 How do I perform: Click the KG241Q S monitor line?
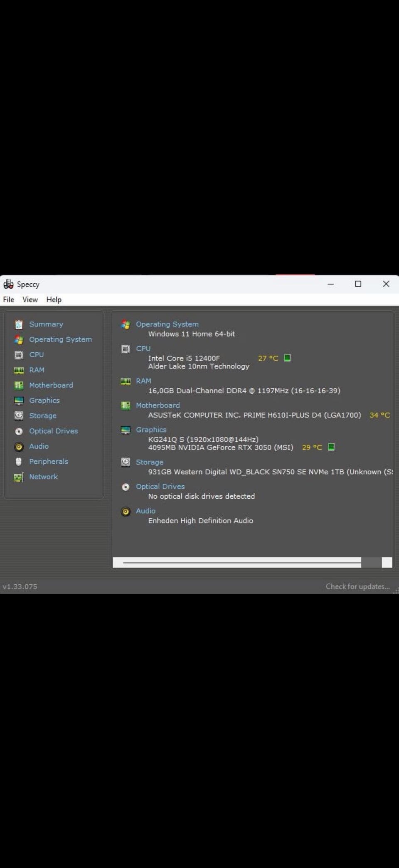pos(203,440)
